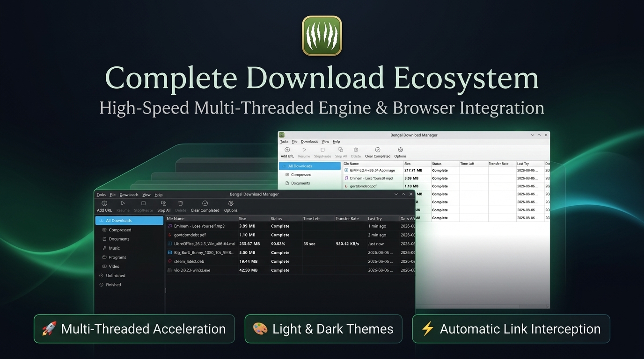Click the Multi-Threaded Acceleration feature badge
Viewport: 644px width, 359px height.
[134, 329]
